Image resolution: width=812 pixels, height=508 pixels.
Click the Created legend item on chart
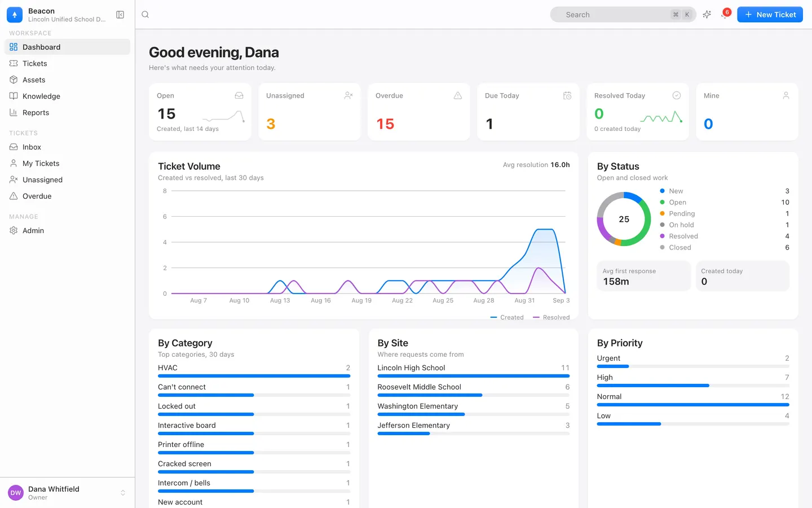[507, 317]
